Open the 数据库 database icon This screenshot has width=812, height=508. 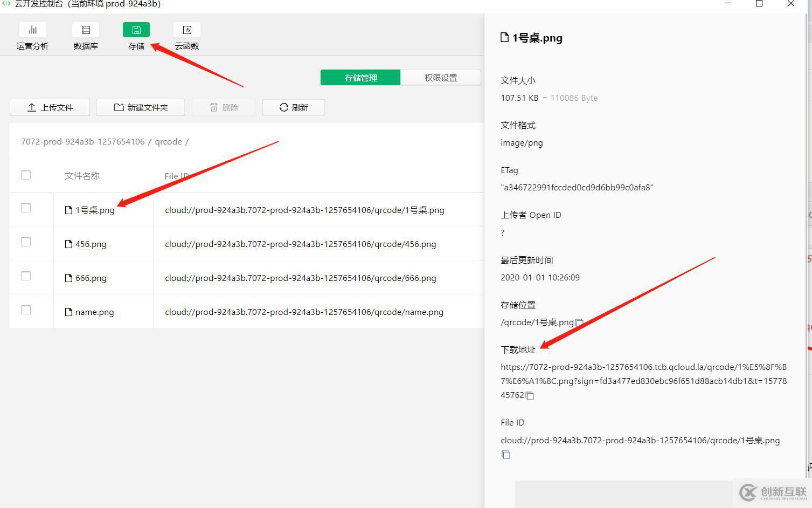[x=86, y=30]
